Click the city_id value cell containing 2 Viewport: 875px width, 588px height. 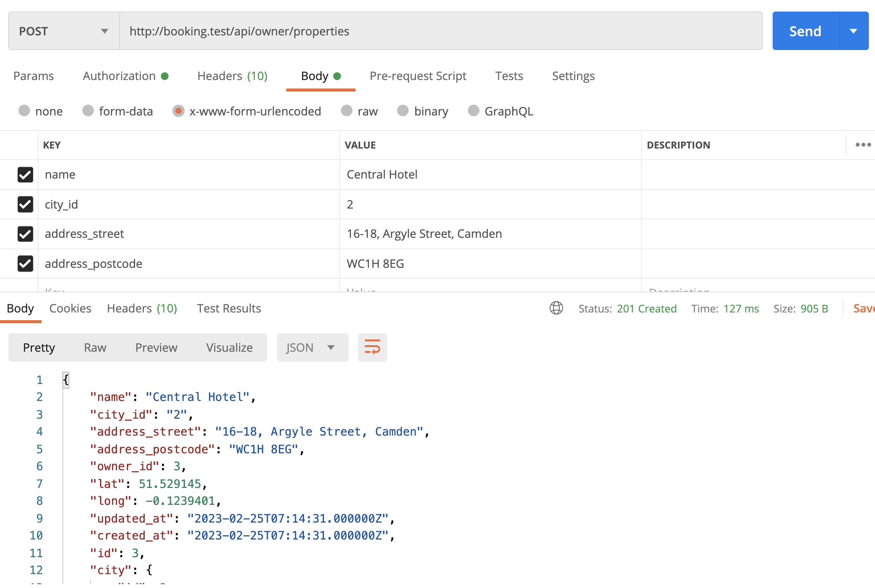[491, 204]
